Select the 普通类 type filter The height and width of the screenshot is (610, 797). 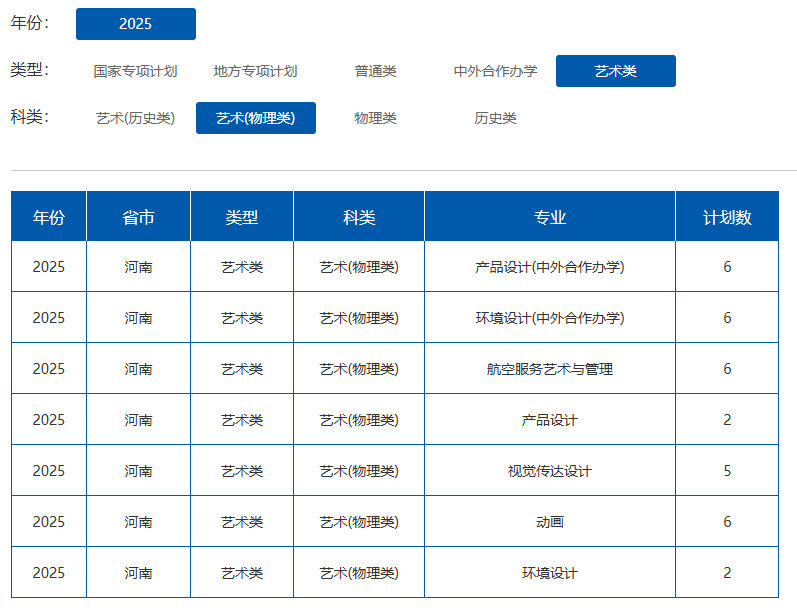376,71
